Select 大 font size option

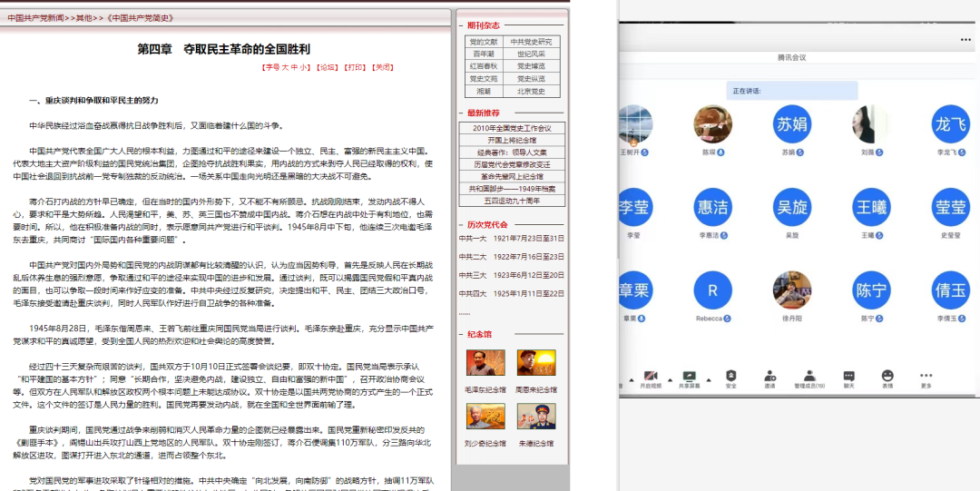pyautogui.click(x=284, y=67)
